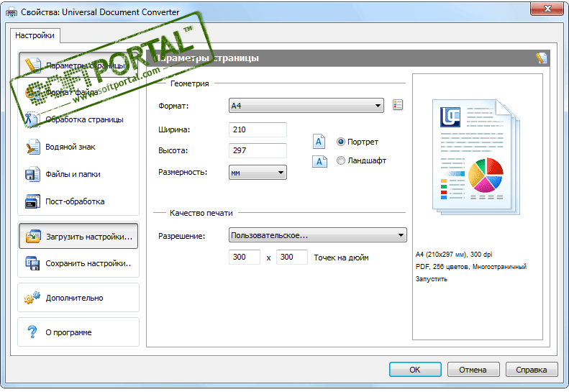
Task: Click the save disk icon beside Сохранить настройки
Action: 32,263
